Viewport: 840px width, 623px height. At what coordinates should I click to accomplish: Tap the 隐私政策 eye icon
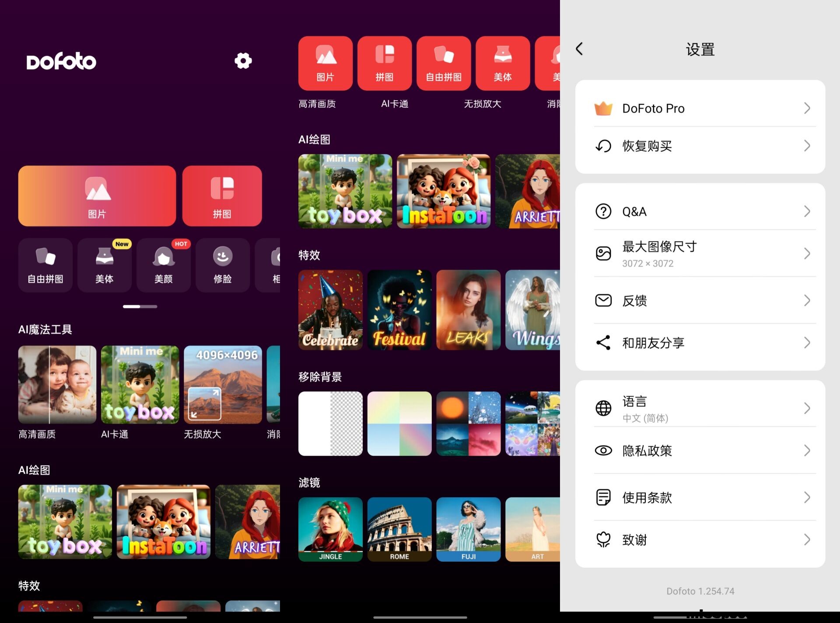(603, 451)
